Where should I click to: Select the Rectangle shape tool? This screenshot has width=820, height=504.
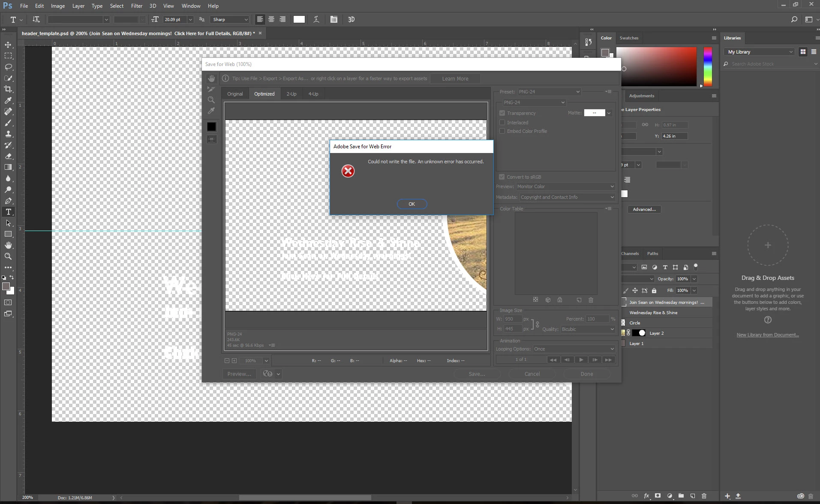[8, 234]
